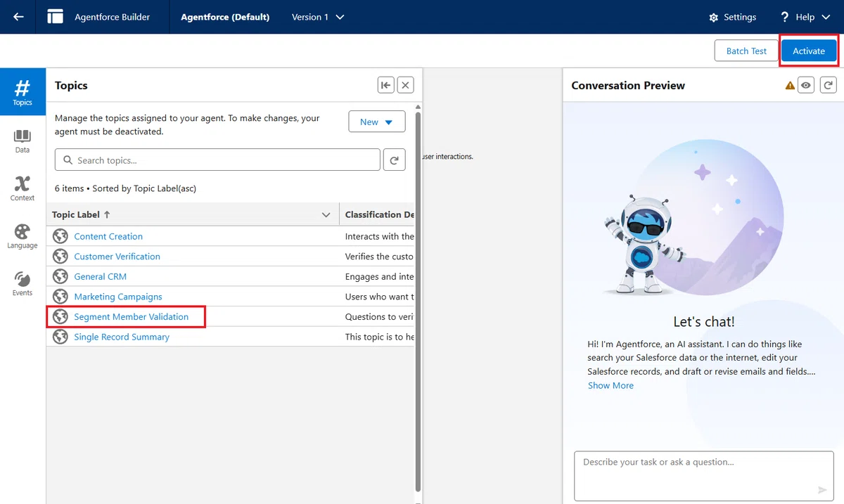Open the Help menu

pos(805,17)
